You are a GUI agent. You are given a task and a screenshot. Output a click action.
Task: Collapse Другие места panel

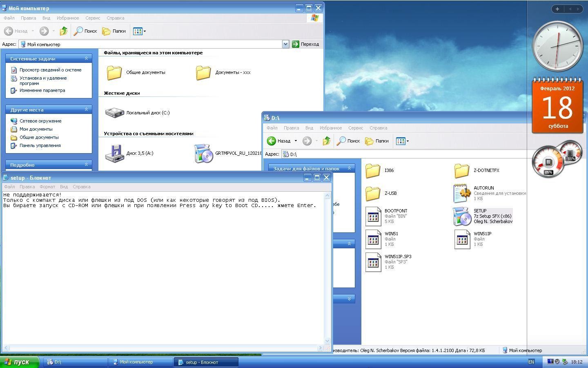point(86,109)
